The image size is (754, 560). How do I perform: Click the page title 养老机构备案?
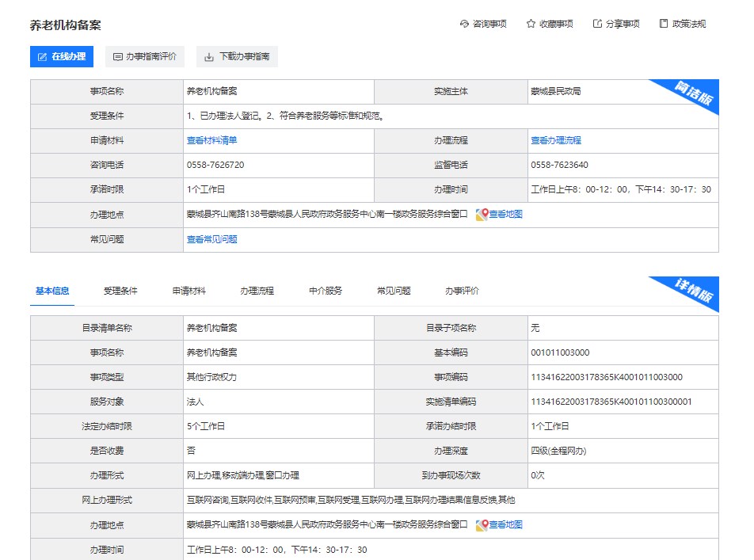click(x=66, y=25)
